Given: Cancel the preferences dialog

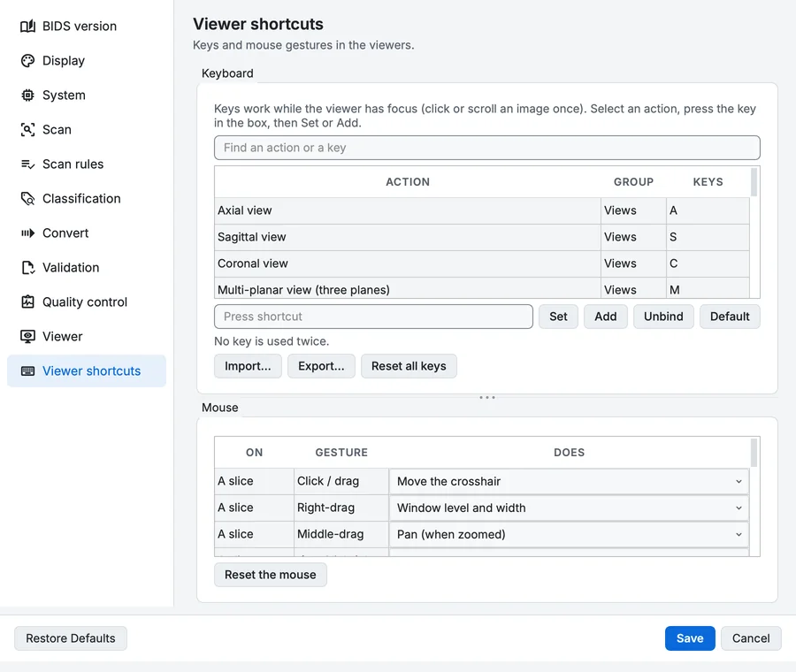Looking at the screenshot, I should click(751, 638).
